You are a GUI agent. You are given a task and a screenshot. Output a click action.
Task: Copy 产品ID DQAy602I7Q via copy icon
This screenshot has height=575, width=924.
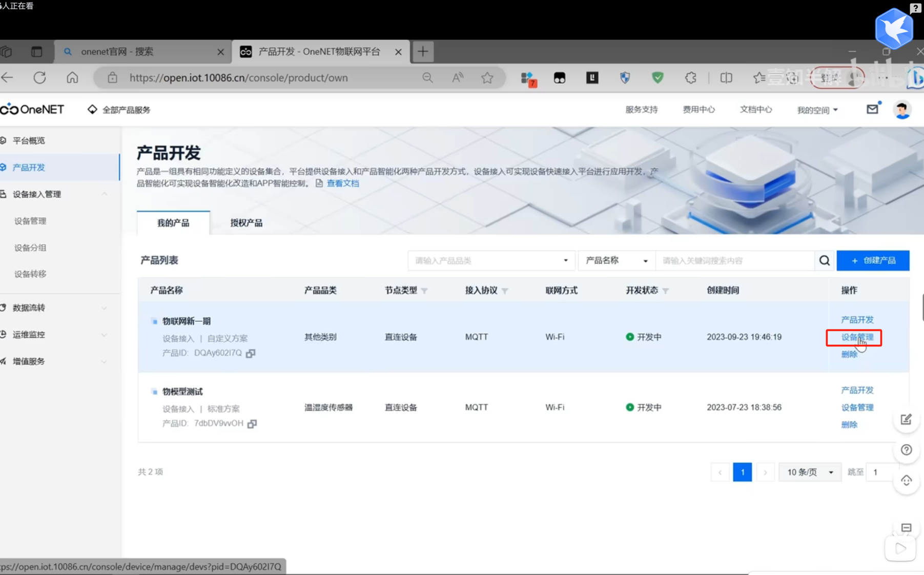(250, 353)
